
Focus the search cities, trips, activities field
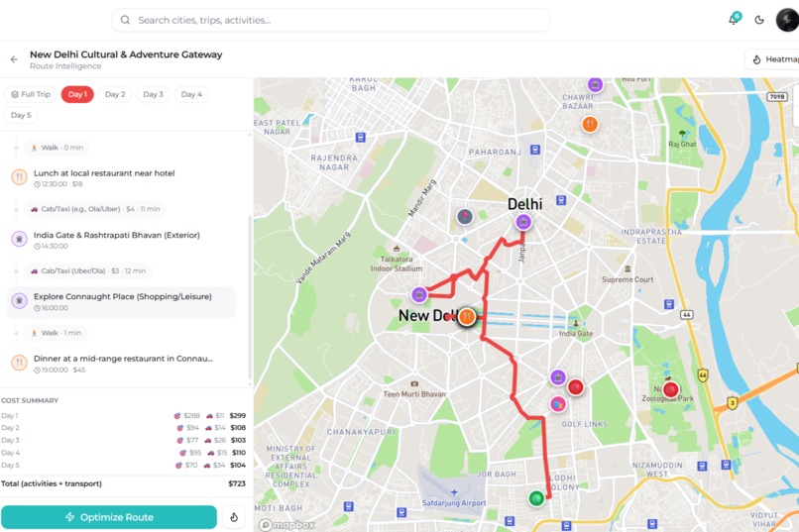click(331, 20)
